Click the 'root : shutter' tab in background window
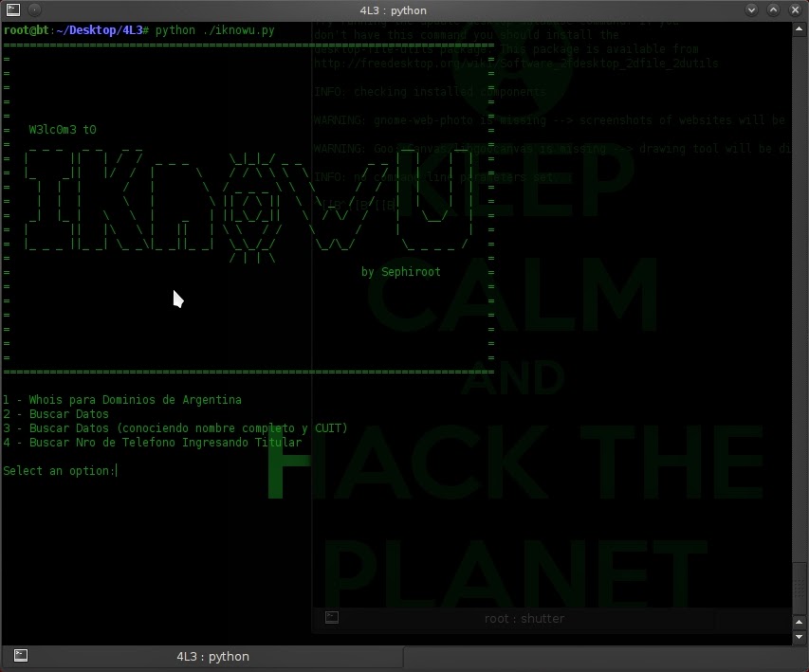The image size is (809, 672). point(524,618)
